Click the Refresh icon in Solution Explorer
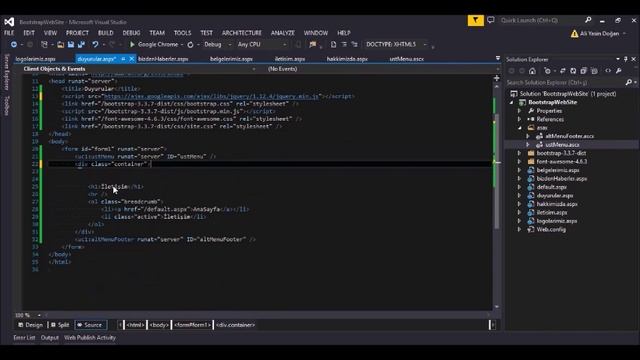 pos(573,71)
